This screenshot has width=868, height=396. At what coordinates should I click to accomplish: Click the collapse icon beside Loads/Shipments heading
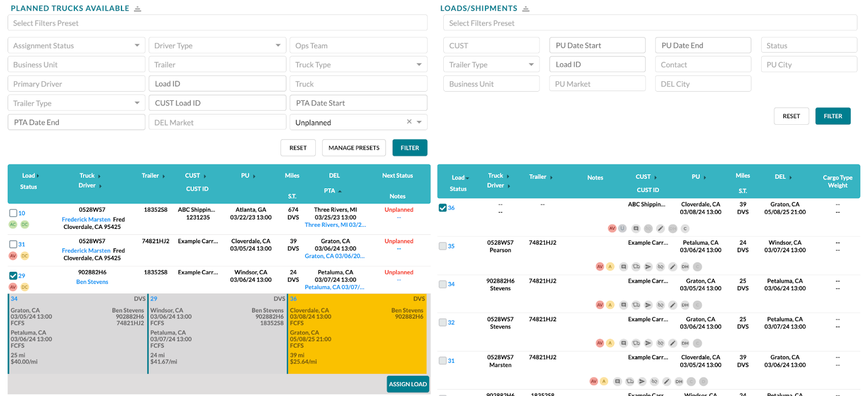pos(526,9)
